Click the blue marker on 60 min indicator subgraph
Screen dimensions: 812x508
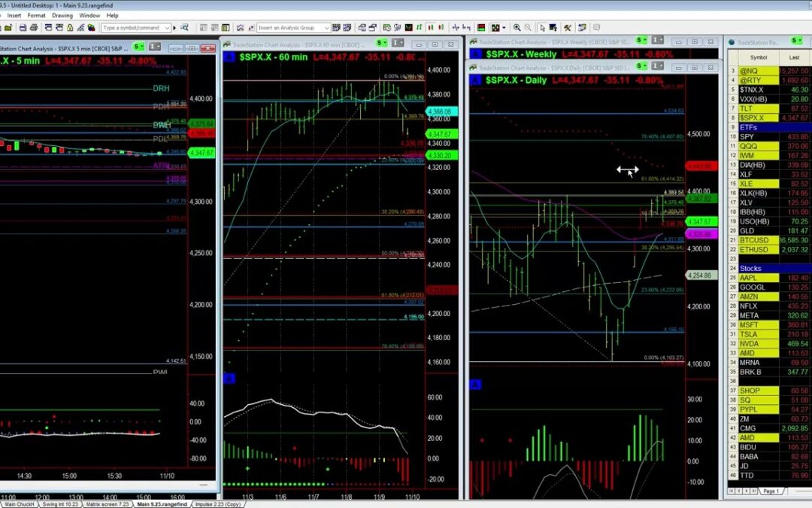tap(229, 379)
